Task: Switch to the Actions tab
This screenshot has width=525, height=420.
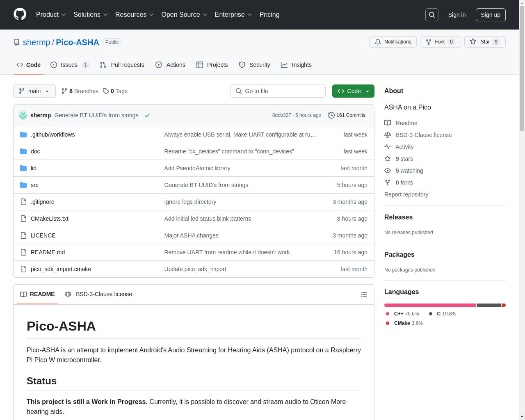Action: (170, 65)
